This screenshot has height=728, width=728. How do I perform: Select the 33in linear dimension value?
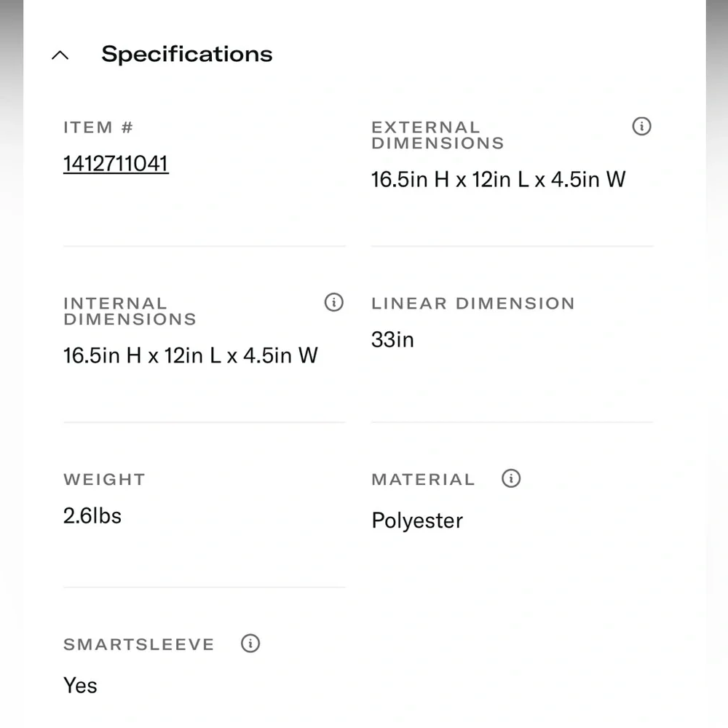tap(392, 340)
